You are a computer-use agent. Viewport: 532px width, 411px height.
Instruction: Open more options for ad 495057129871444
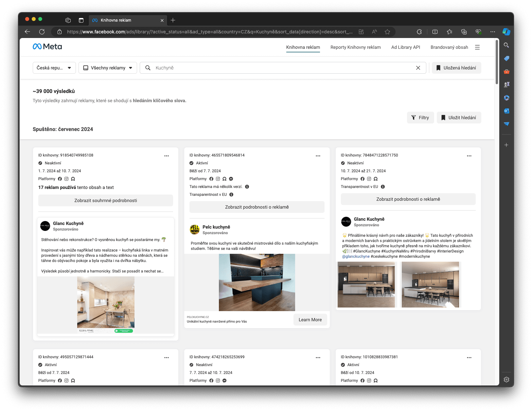[167, 358]
